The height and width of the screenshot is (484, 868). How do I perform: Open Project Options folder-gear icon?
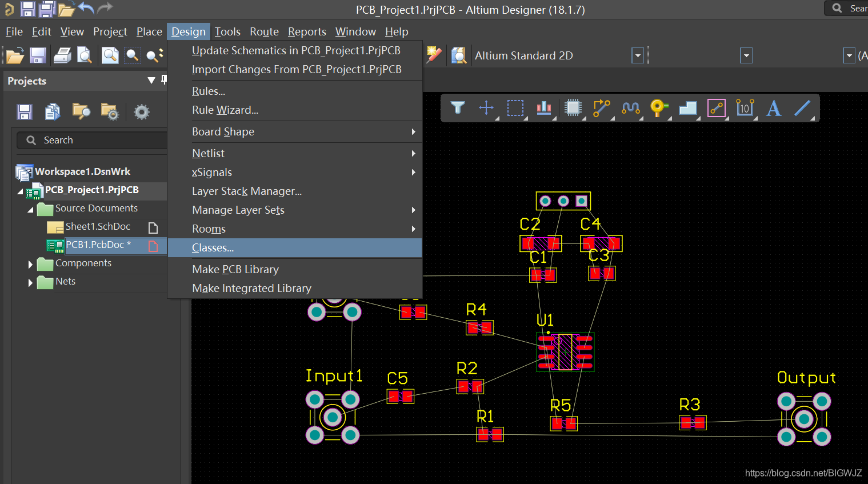[110, 111]
